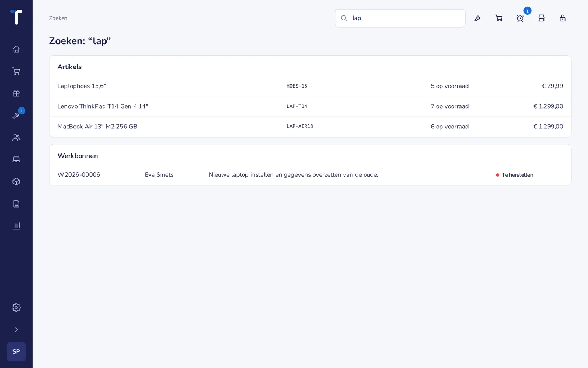Click the app logo in sidebar
The height and width of the screenshot is (368, 588).
pyautogui.click(x=16, y=17)
